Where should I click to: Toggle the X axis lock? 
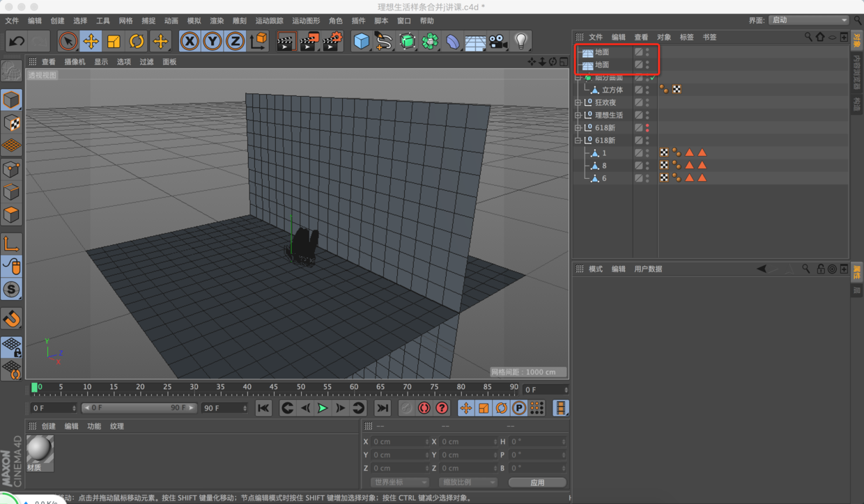point(189,41)
